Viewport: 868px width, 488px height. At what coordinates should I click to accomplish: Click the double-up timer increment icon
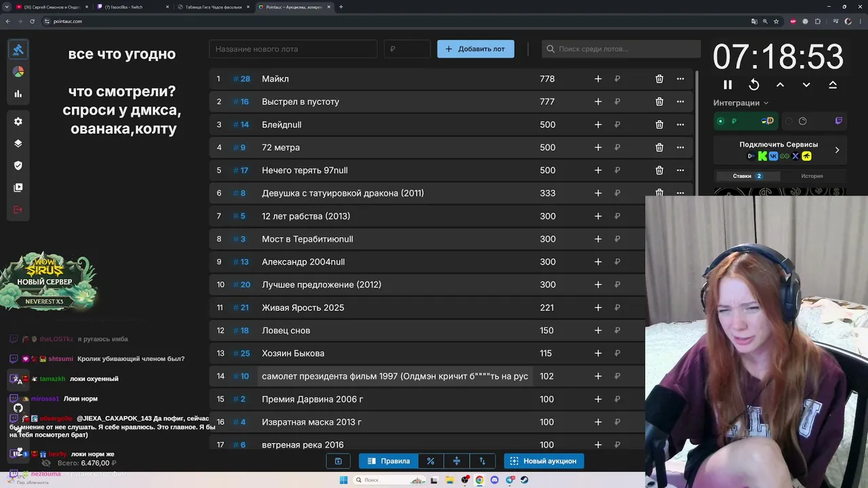pyautogui.click(x=833, y=85)
